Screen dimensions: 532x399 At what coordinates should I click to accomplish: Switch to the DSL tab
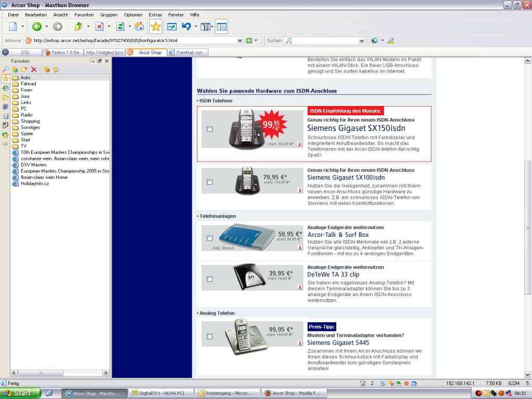(x=21, y=52)
